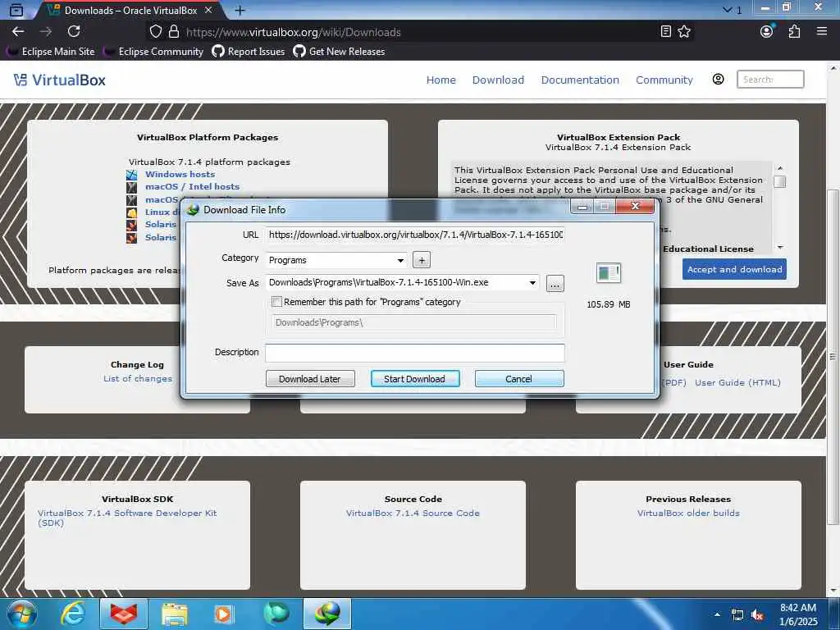Viewport: 840px width, 630px height.
Task: Open the Windows Start menu orb
Action: [21, 614]
